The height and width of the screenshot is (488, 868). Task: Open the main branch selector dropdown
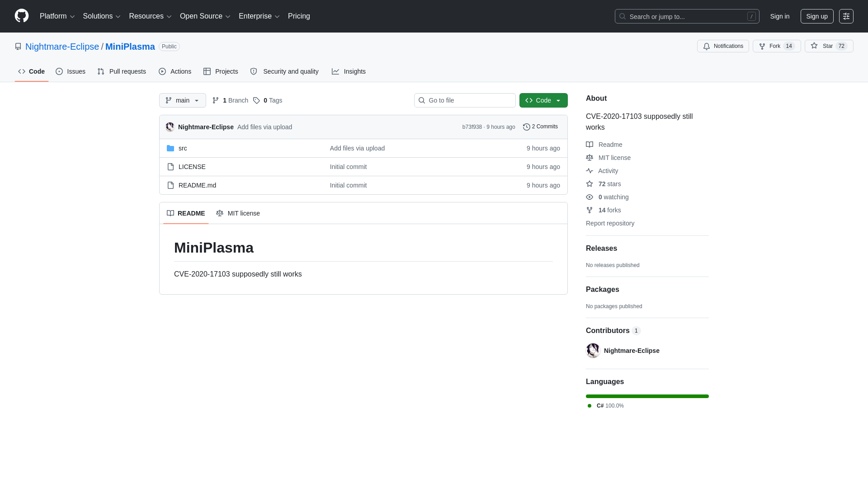(x=183, y=100)
